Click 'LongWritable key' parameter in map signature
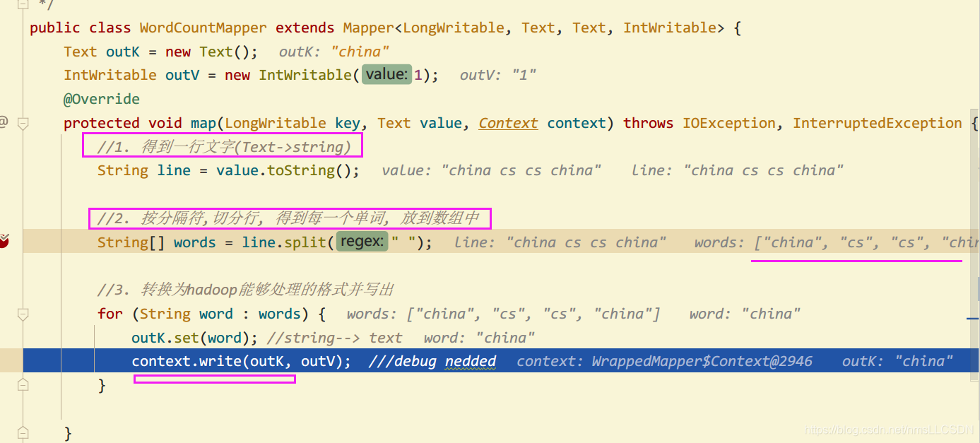The image size is (980, 443). pyautogui.click(x=293, y=123)
